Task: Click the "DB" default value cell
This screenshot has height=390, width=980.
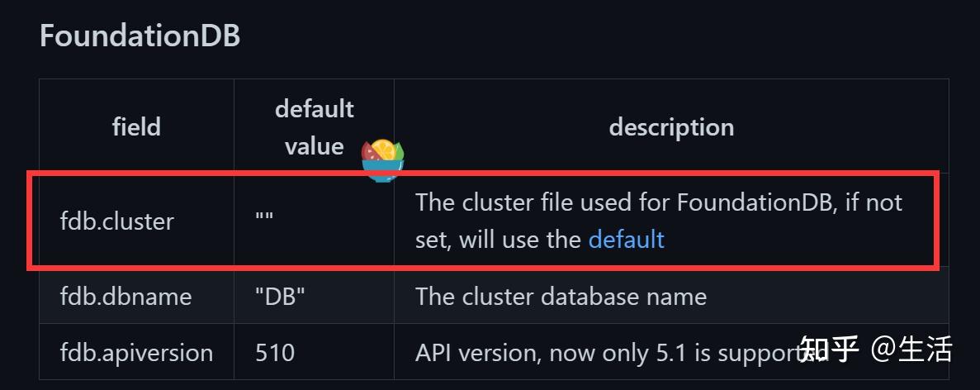Action: [280, 297]
